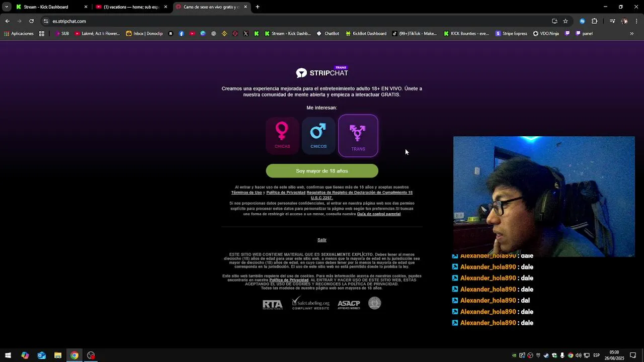Open the X (Twitter) bookmark icon
Image resolution: width=644 pixels, height=362 pixels.
[x=246, y=34]
